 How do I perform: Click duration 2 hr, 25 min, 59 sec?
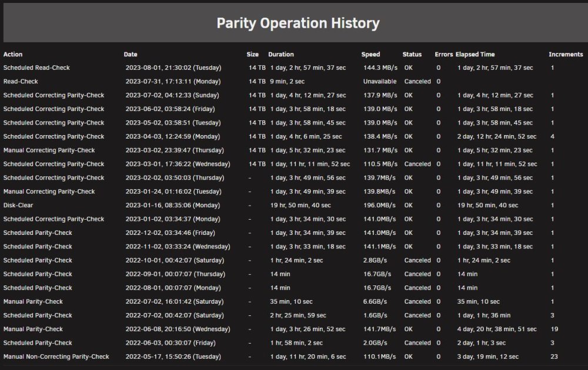tap(298, 315)
